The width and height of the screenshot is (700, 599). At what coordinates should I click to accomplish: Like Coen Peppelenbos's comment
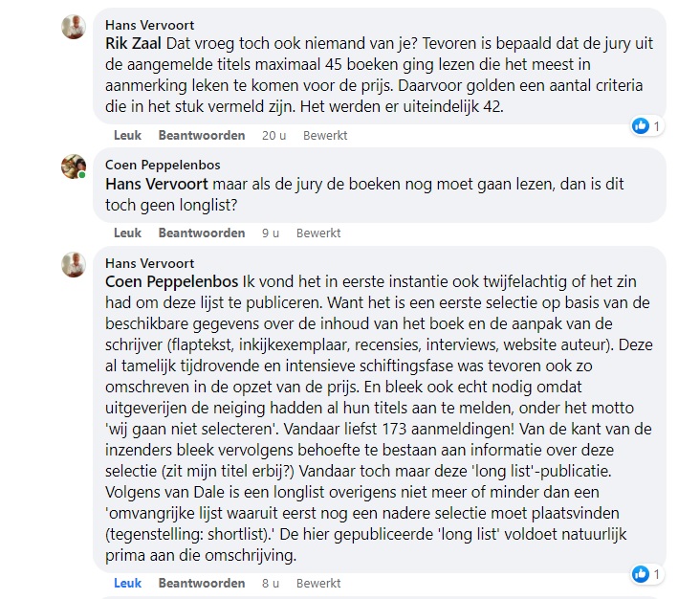click(127, 233)
